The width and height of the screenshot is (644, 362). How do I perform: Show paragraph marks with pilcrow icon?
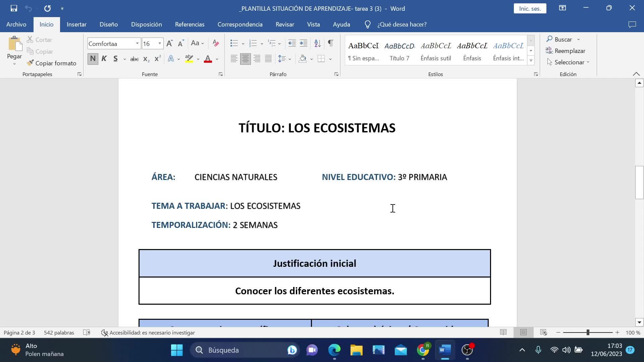pyautogui.click(x=330, y=43)
